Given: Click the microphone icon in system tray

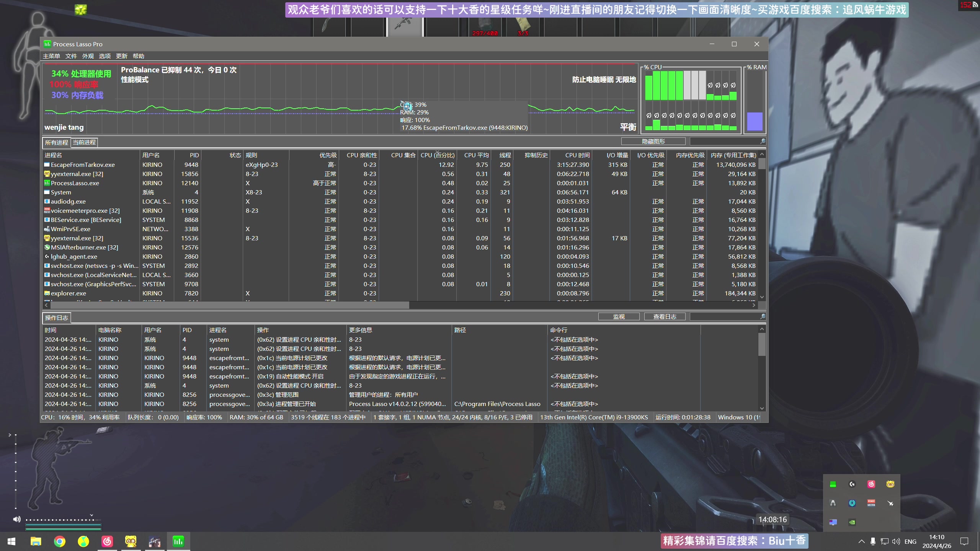Looking at the screenshot, I should (873, 541).
